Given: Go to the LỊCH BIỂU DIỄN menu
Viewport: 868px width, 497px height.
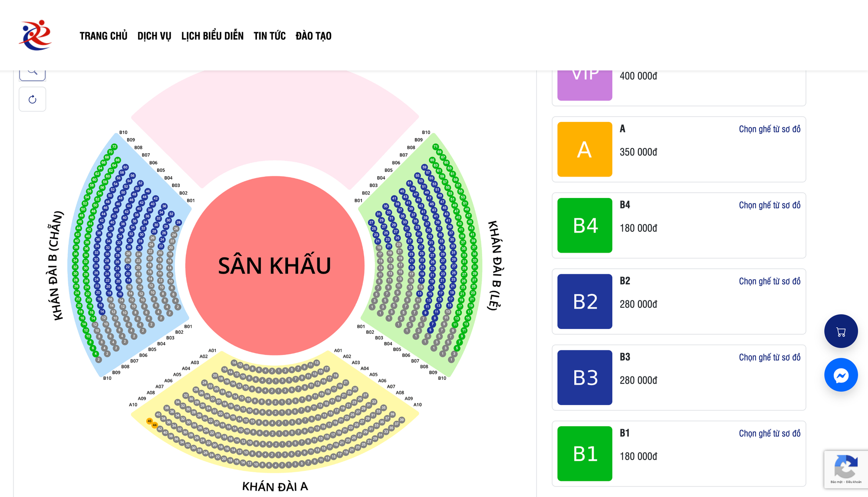Looking at the screenshot, I should (212, 36).
